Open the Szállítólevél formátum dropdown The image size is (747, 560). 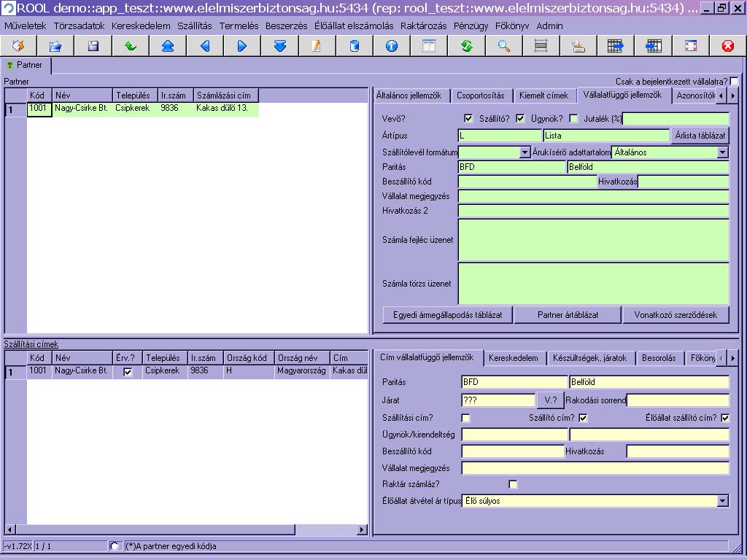pos(525,152)
